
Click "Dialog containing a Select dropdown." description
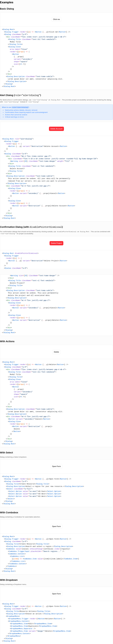pyautogui.click(x=13, y=457)
